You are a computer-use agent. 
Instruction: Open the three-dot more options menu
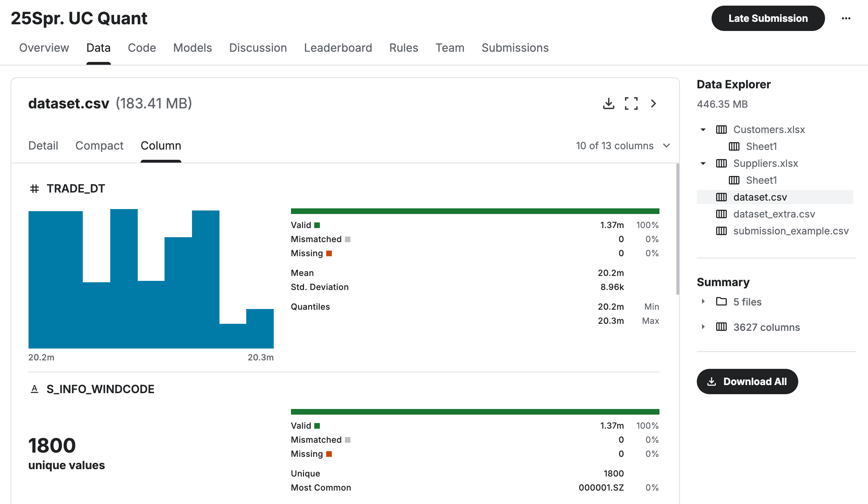(x=846, y=18)
